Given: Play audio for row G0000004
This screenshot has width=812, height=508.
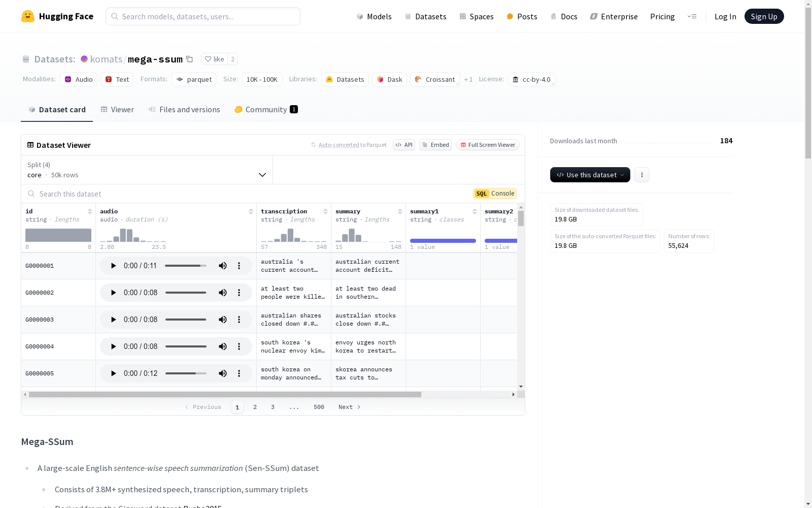Looking at the screenshot, I should pos(113,346).
